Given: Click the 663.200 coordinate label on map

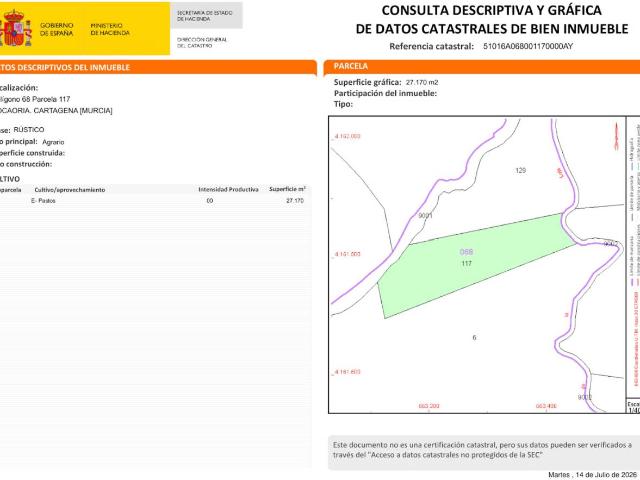Looking at the screenshot, I should pyautogui.click(x=429, y=406).
